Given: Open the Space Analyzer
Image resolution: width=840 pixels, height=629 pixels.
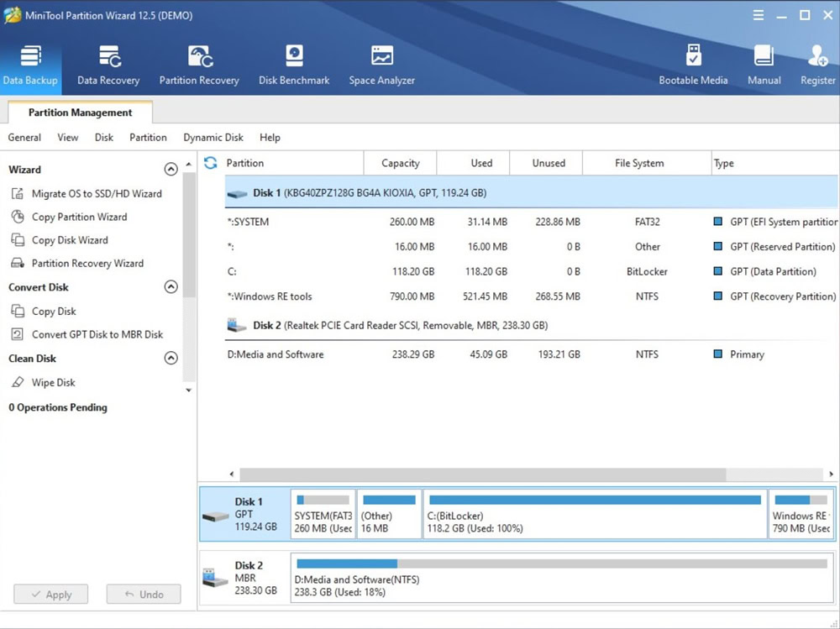Looking at the screenshot, I should [382, 66].
